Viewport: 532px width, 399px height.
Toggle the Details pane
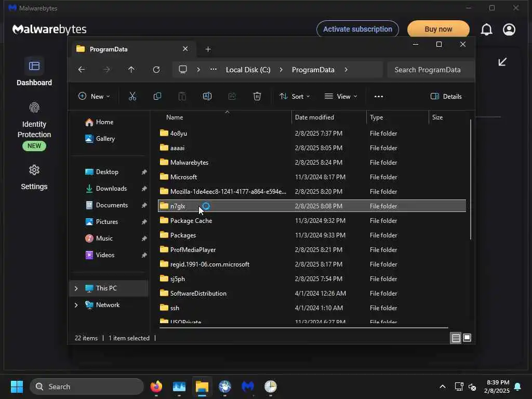[446, 96]
